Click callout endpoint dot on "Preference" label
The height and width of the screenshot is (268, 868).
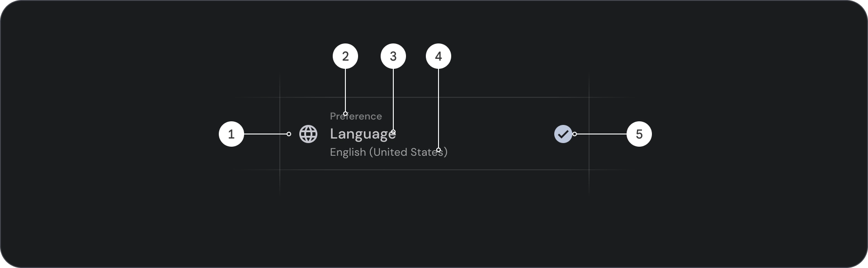point(345,114)
